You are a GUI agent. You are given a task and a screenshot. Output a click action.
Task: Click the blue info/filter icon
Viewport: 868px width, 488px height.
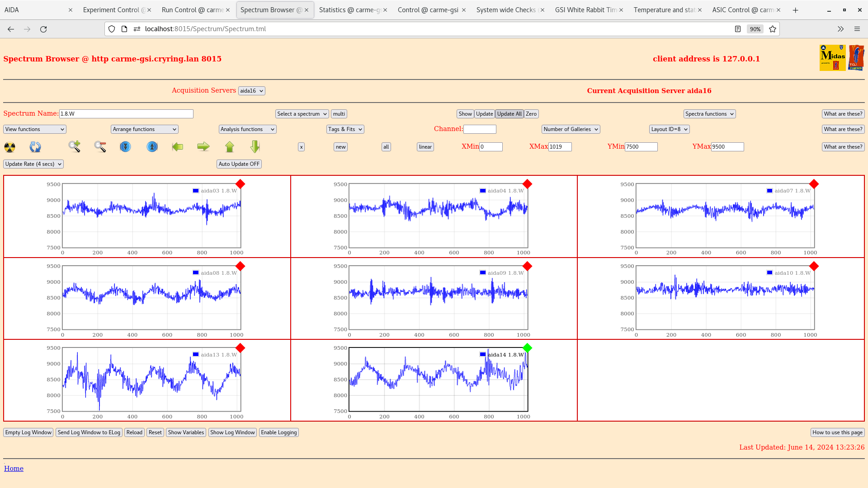pos(125,146)
